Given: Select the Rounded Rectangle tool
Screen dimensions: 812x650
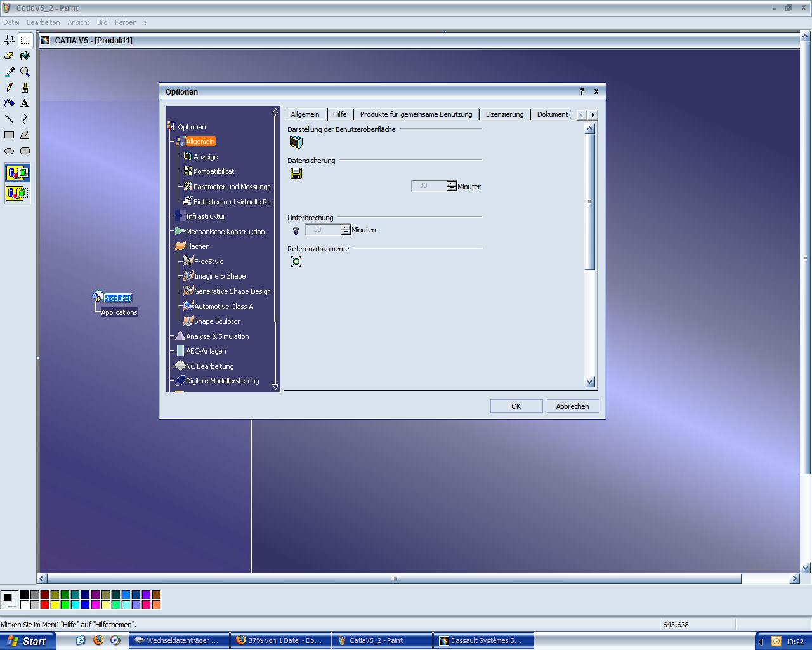Looking at the screenshot, I should (x=25, y=151).
